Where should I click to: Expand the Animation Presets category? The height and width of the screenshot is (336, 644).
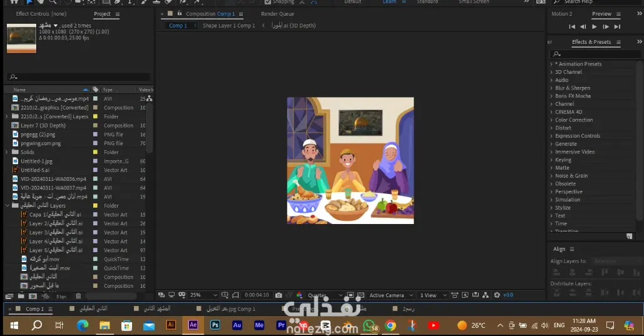pyautogui.click(x=551, y=64)
